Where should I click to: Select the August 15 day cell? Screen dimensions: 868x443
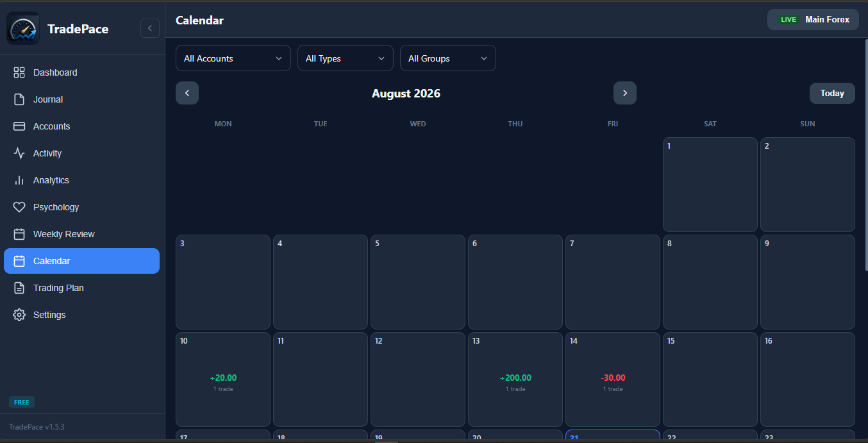(x=710, y=380)
